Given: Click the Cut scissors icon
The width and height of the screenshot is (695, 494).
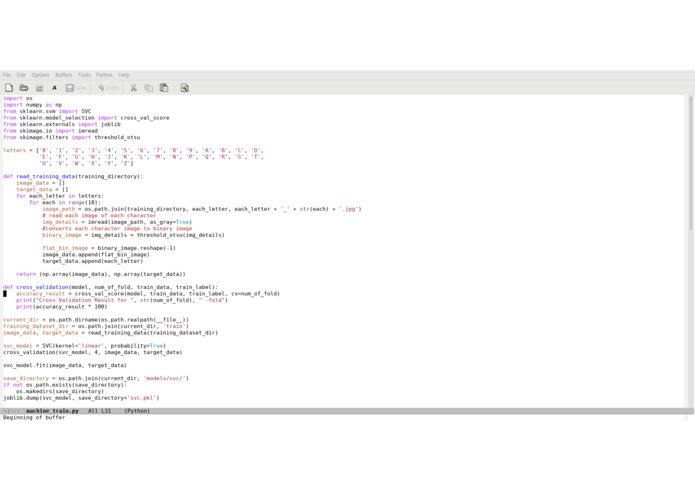Looking at the screenshot, I should click(x=133, y=88).
